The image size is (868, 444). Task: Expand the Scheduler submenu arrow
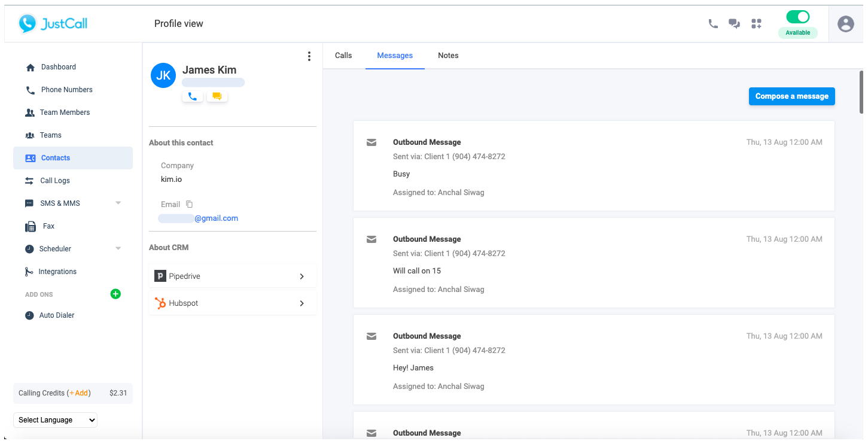click(118, 249)
